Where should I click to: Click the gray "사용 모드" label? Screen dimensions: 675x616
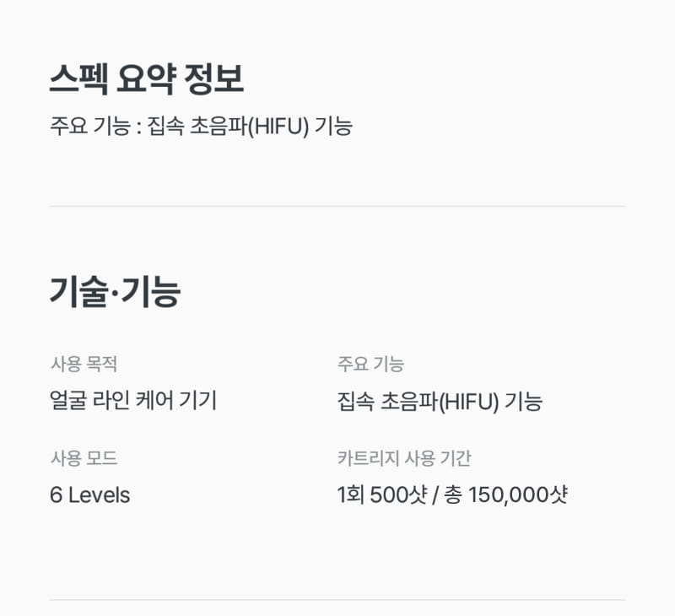(84, 459)
